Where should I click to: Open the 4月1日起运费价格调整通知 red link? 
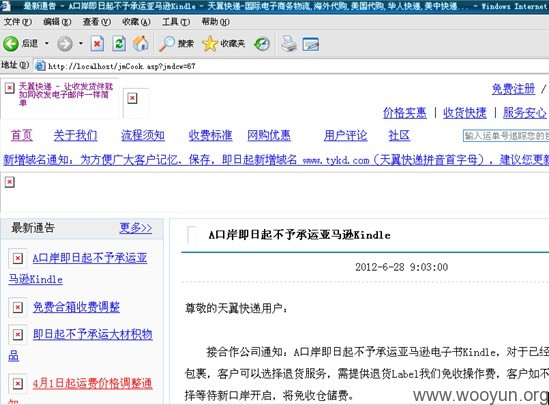click(x=92, y=383)
